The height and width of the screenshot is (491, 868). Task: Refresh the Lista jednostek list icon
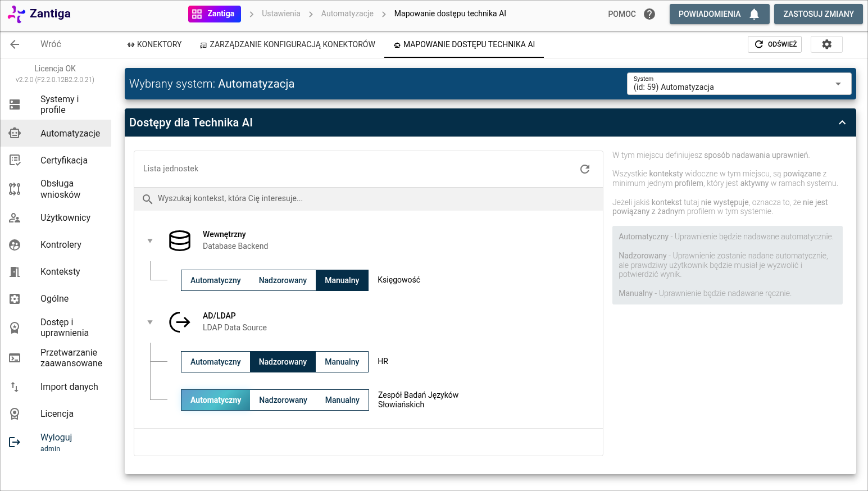[x=585, y=169]
